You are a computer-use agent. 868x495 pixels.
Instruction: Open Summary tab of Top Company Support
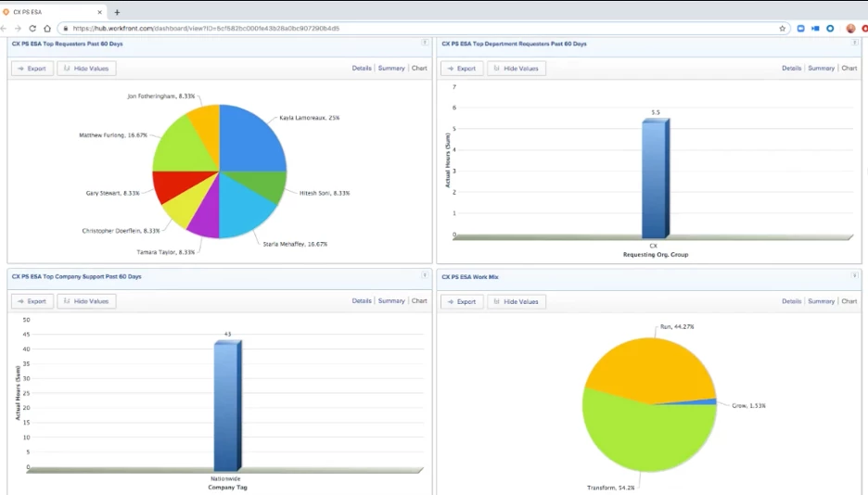[391, 301]
